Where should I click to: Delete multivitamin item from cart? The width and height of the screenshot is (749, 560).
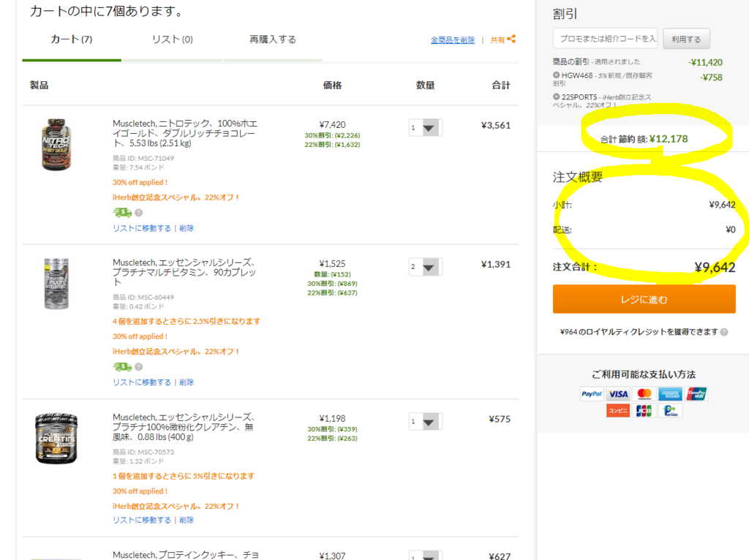coord(187,382)
